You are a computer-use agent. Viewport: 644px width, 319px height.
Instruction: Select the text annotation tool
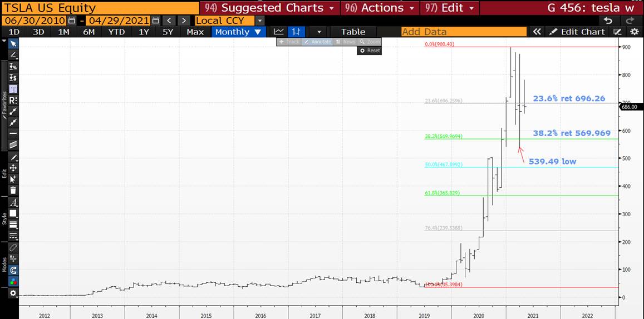[13, 88]
